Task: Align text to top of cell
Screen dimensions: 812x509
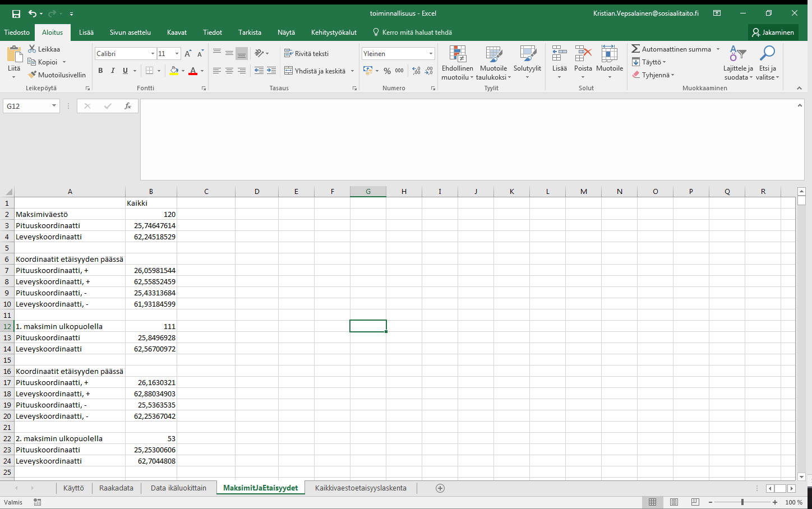Action: (x=217, y=53)
